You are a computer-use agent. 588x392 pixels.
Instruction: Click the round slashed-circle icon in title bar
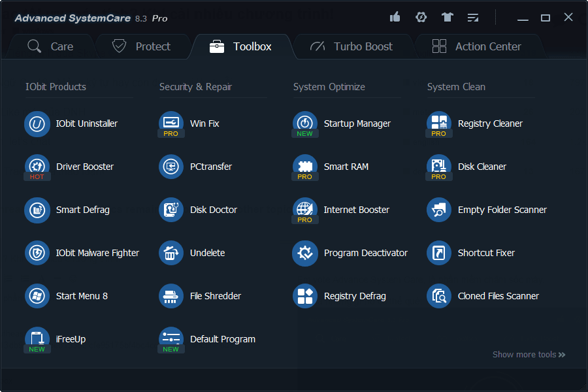[x=421, y=17]
